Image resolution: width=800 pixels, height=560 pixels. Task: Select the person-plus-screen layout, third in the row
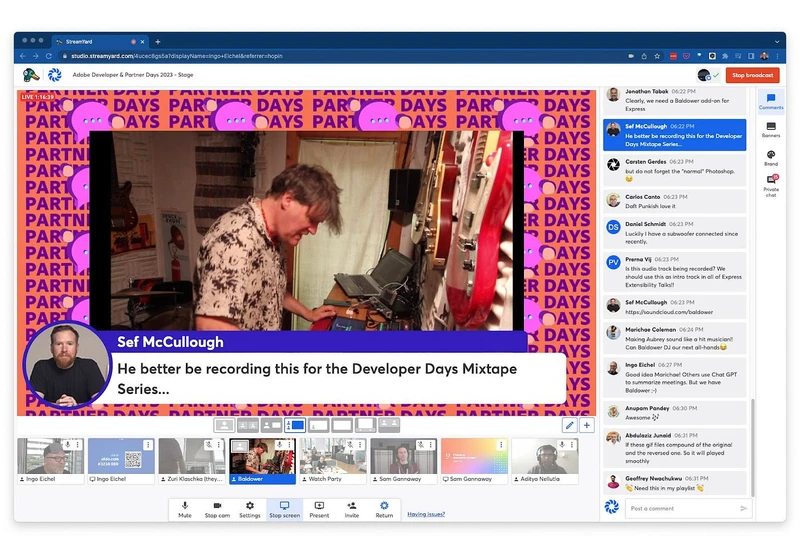[x=271, y=425]
